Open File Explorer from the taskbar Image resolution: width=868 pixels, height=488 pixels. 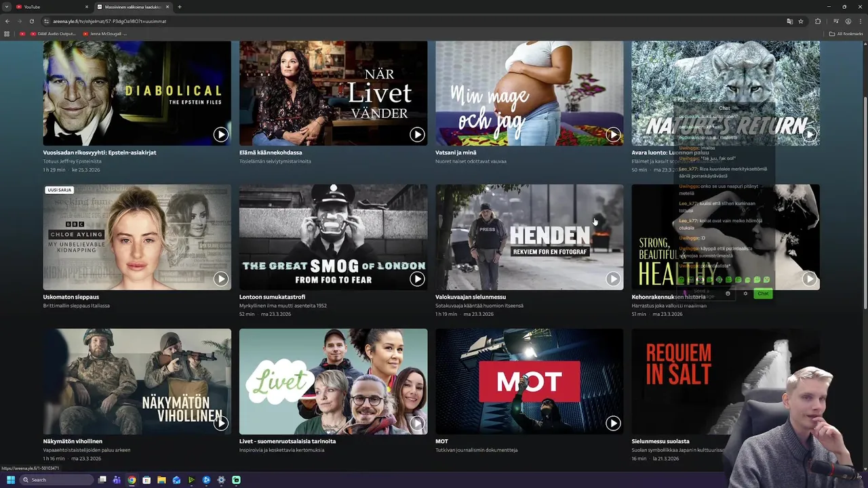(x=161, y=480)
